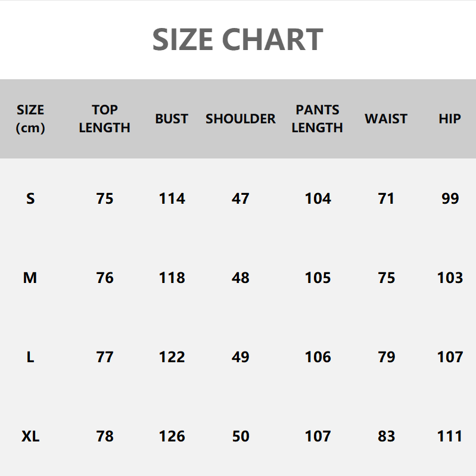The width and height of the screenshot is (476, 476).
Task: Select the S size row label
Action: coord(30,198)
